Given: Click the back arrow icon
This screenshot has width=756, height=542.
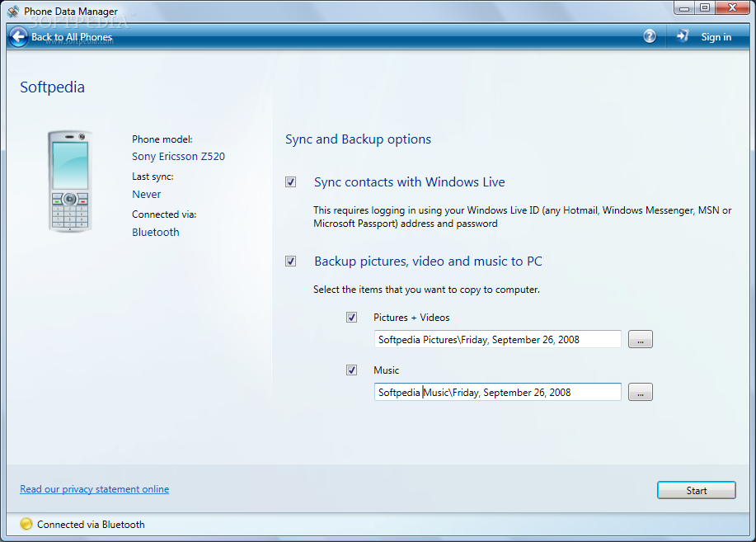Looking at the screenshot, I should [x=19, y=37].
